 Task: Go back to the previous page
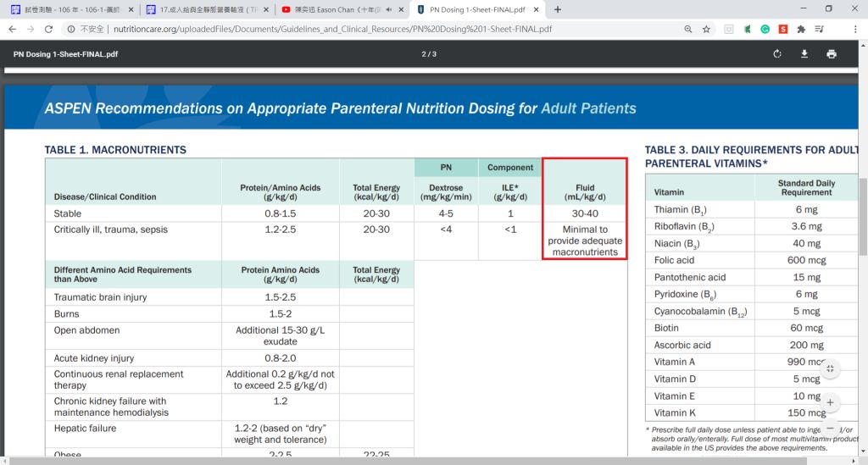(x=12, y=29)
